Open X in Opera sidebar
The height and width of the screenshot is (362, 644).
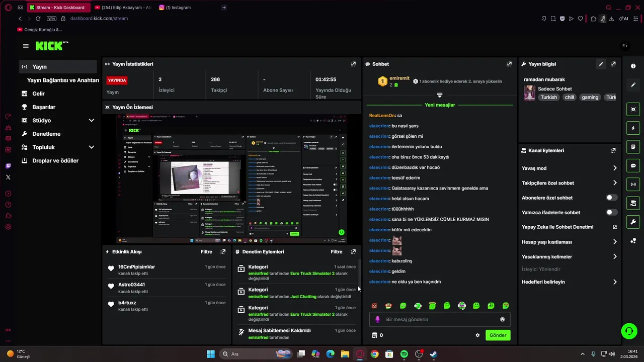point(8,177)
